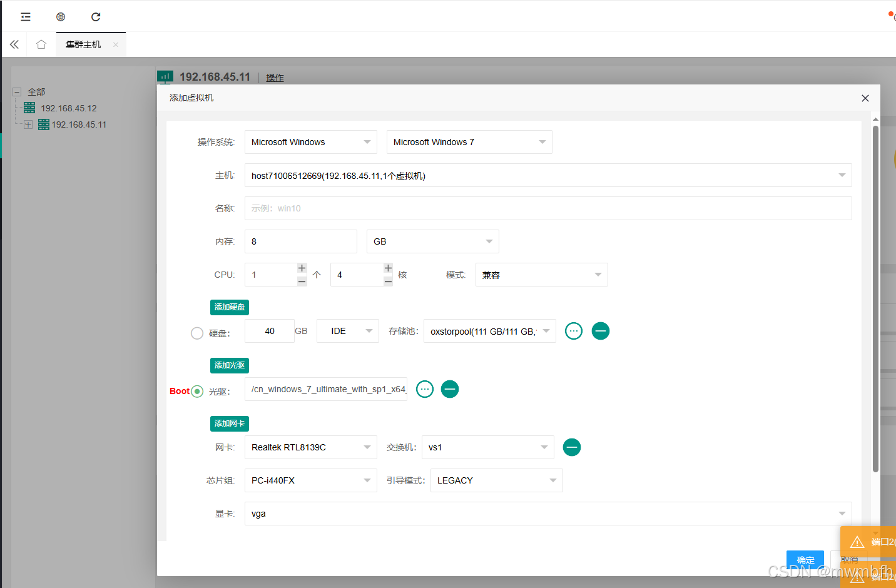Click the disk size 40 field
The image size is (896, 588).
(270, 331)
